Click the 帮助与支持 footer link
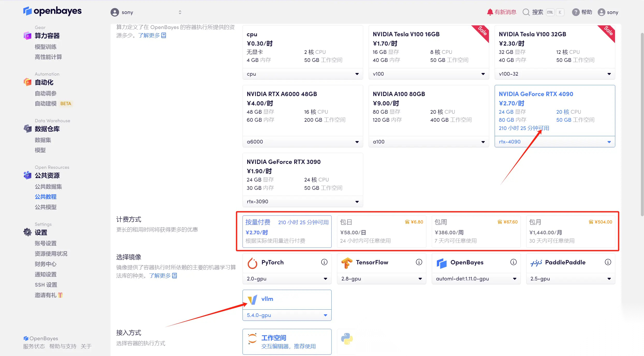Image resolution: width=644 pixels, height=356 pixels. (63, 346)
